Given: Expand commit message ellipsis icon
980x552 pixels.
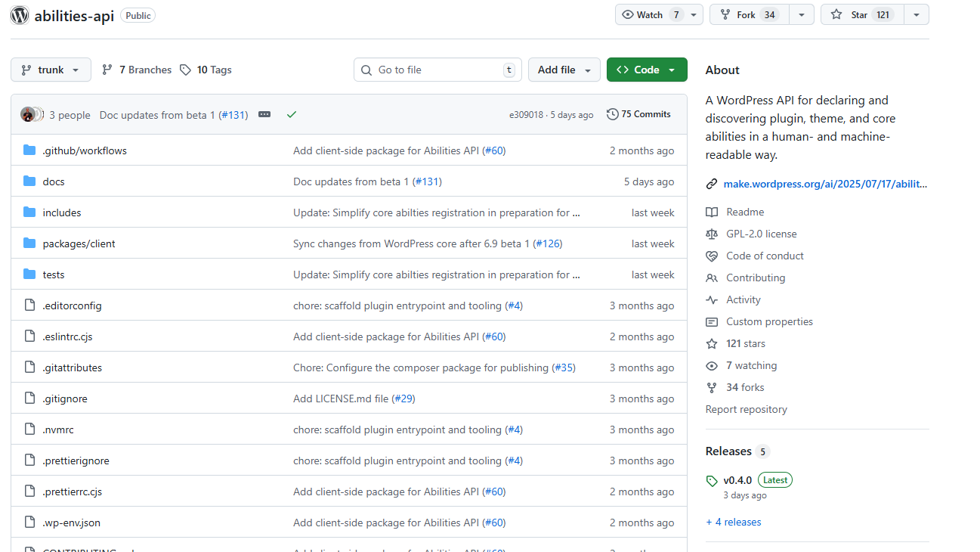Looking at the screenshot, I should (x=264, y=115).
